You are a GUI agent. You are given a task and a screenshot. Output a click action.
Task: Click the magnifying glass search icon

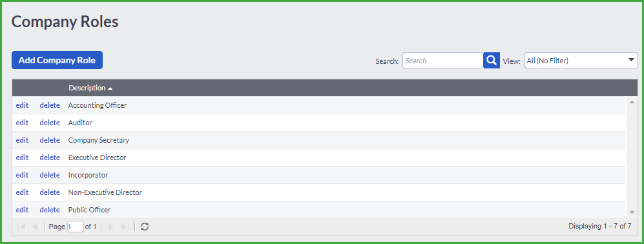[x=491, y=61]
